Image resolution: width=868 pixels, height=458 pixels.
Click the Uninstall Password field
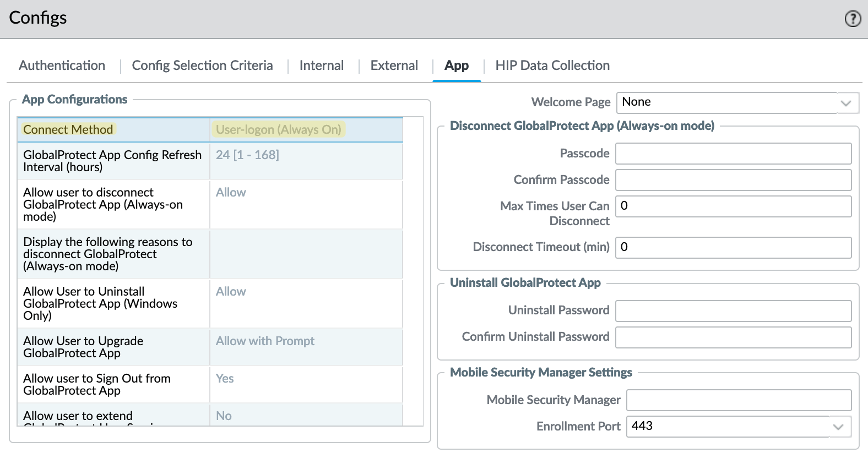point(734,311)
